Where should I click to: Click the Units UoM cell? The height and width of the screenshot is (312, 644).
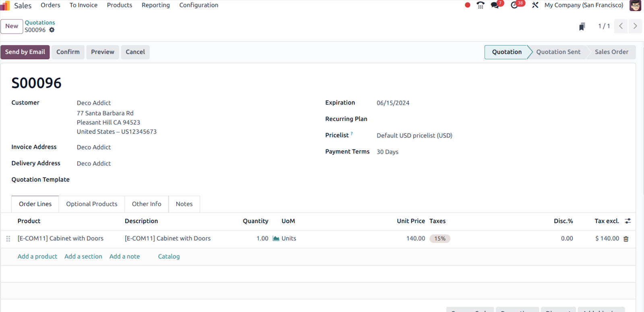point(289,238)
